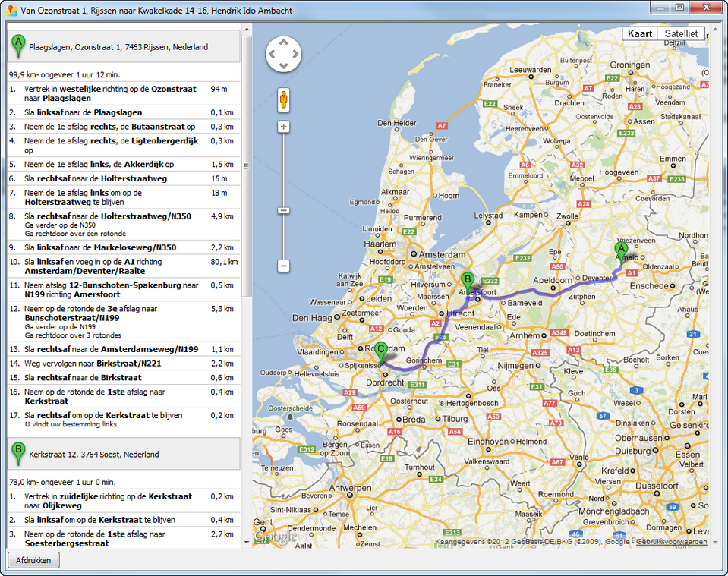Select step 12 Bunschoterstraat/N199 rotonde direction

coord(124,322)
